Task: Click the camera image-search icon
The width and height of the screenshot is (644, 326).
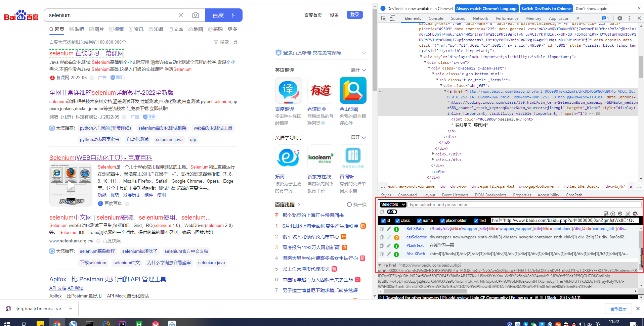Action: point(196,15)
